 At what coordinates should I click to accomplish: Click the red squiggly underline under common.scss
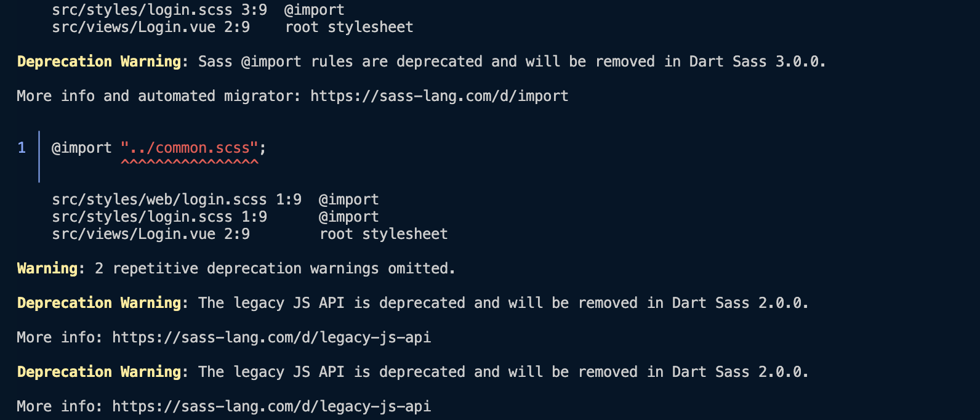(190, 162)
